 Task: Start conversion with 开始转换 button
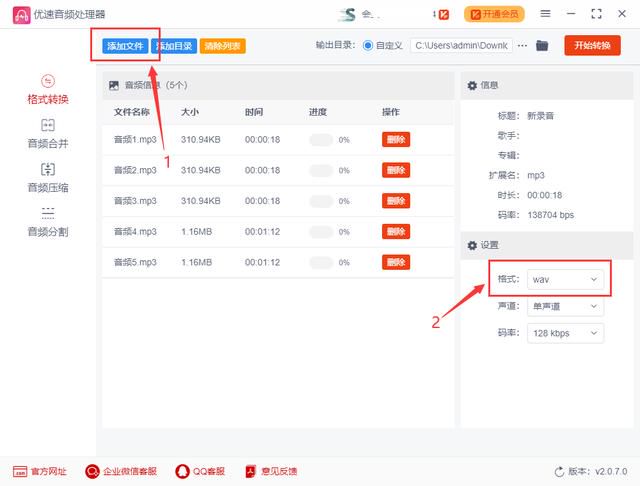[592, 45]
